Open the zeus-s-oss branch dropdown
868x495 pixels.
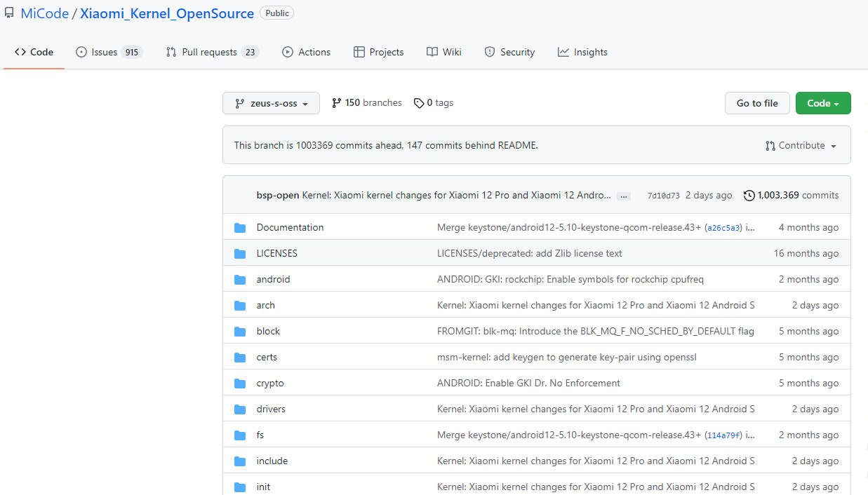pyautogui.click(x=271, y=103)
